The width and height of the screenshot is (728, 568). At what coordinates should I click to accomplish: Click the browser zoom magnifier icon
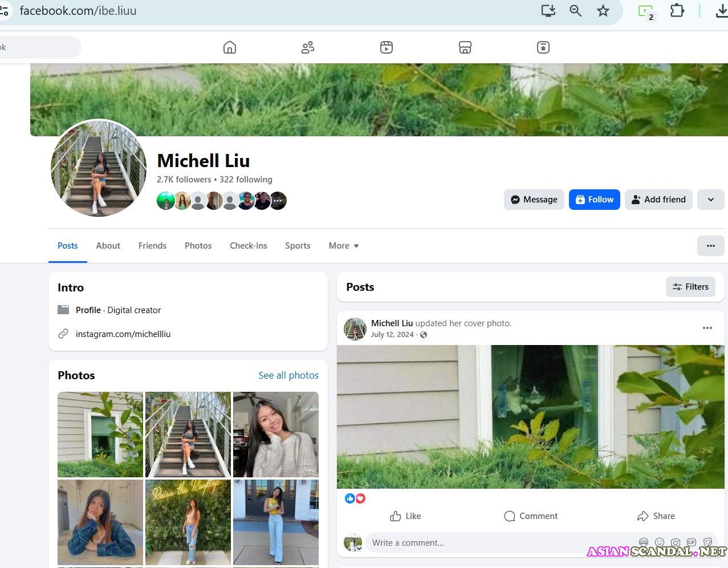[x=576, y=11]
